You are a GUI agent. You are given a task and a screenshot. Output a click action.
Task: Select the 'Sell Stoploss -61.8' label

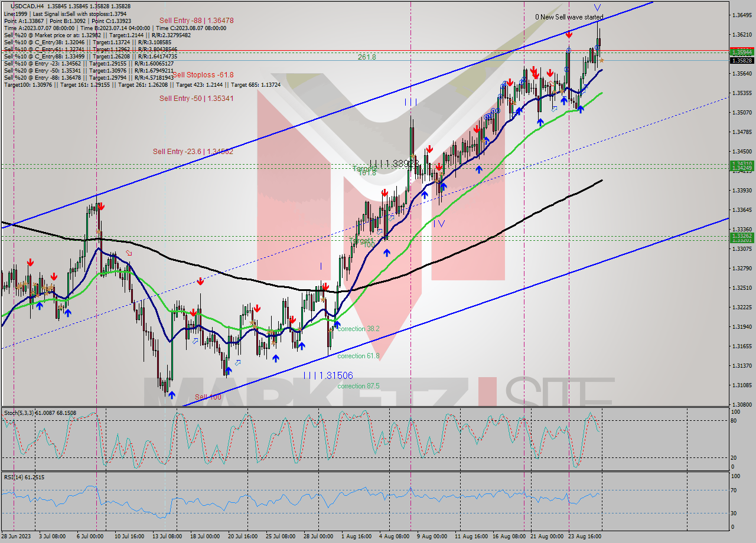click(x=203, y=75)
